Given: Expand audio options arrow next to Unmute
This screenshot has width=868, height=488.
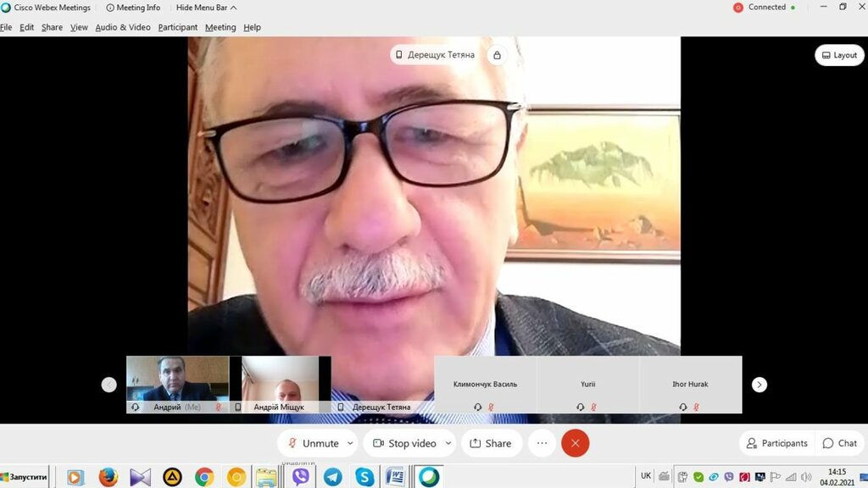Looking at the screenshot, I should coord(350,443).
